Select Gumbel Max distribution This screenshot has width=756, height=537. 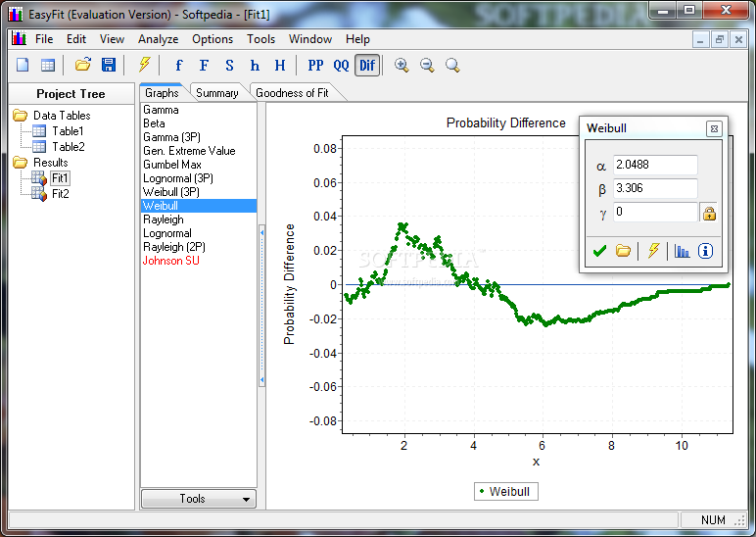point(199,165)
